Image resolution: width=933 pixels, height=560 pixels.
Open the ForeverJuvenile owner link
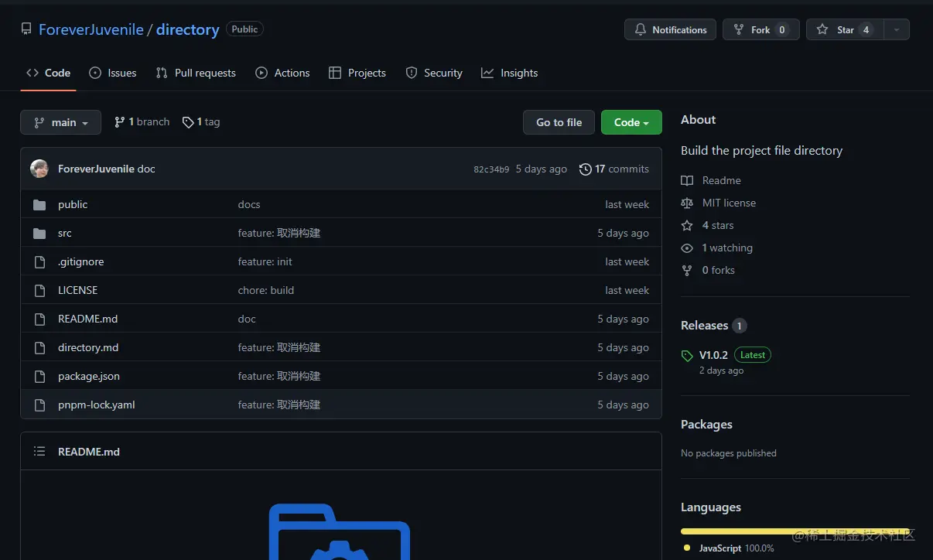pos(91,29)
